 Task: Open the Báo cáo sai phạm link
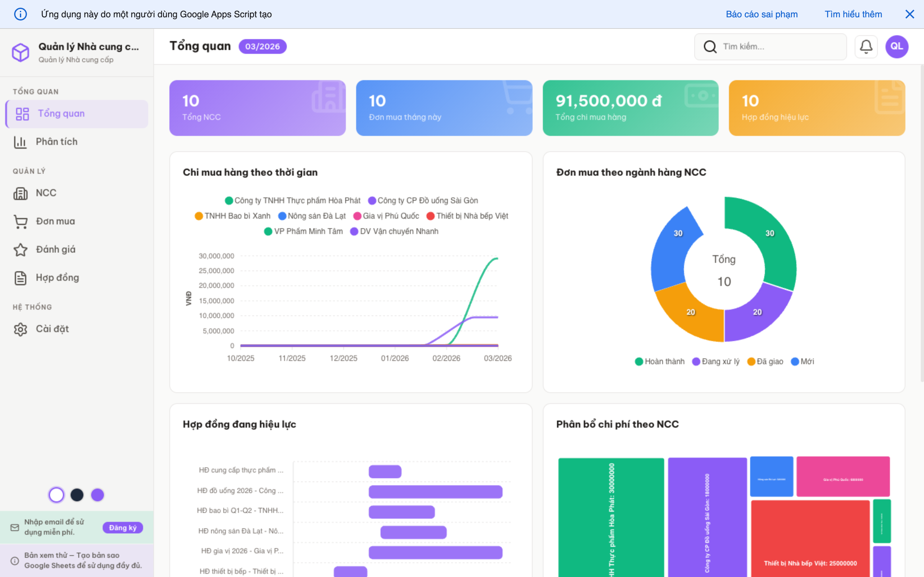click(x=761, y=14)
